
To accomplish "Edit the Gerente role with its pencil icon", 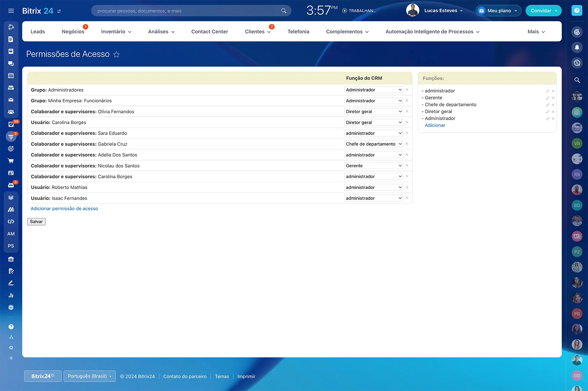I will 548,98.
